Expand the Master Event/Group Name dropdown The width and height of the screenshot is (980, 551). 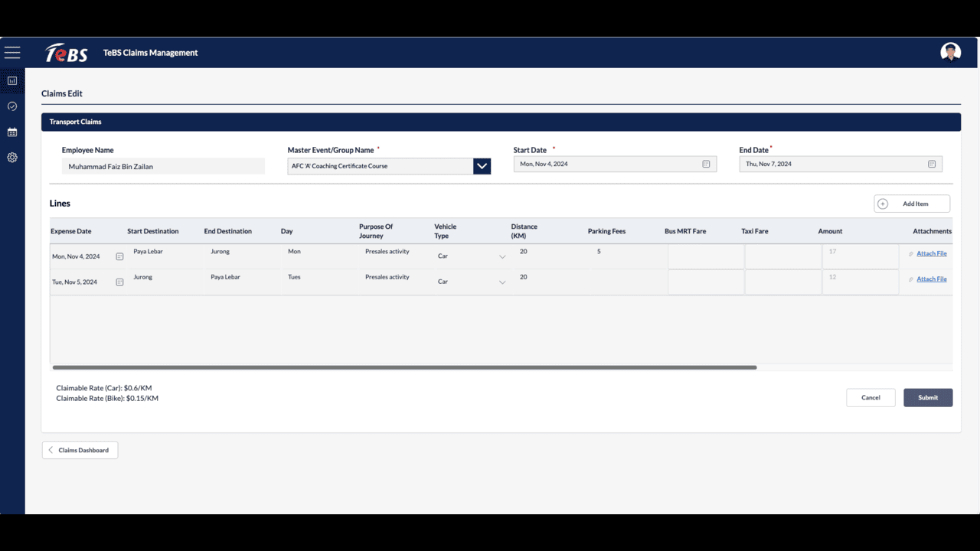[x=482, y=166]
